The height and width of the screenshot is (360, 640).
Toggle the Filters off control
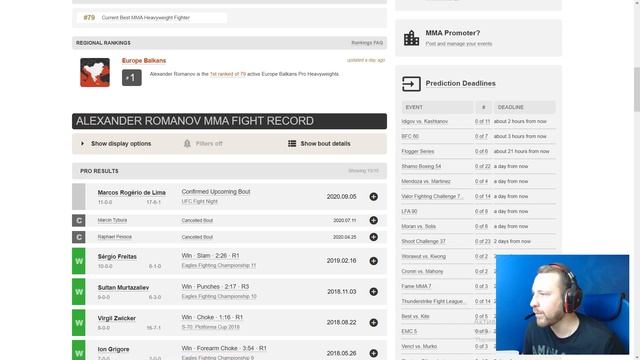203,144
